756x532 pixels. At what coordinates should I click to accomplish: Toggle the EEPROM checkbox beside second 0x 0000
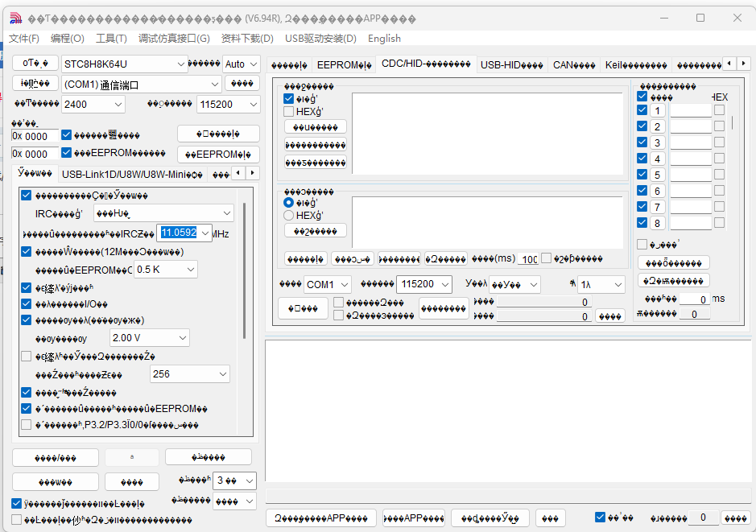[67, 153]
